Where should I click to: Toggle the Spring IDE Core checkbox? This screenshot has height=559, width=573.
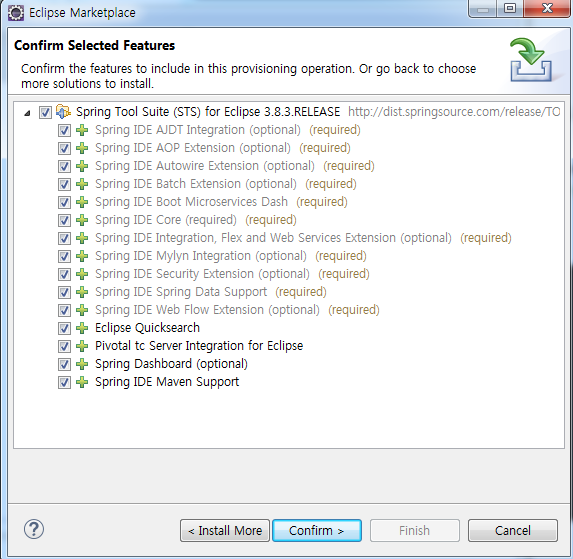(x=64, y=220)
